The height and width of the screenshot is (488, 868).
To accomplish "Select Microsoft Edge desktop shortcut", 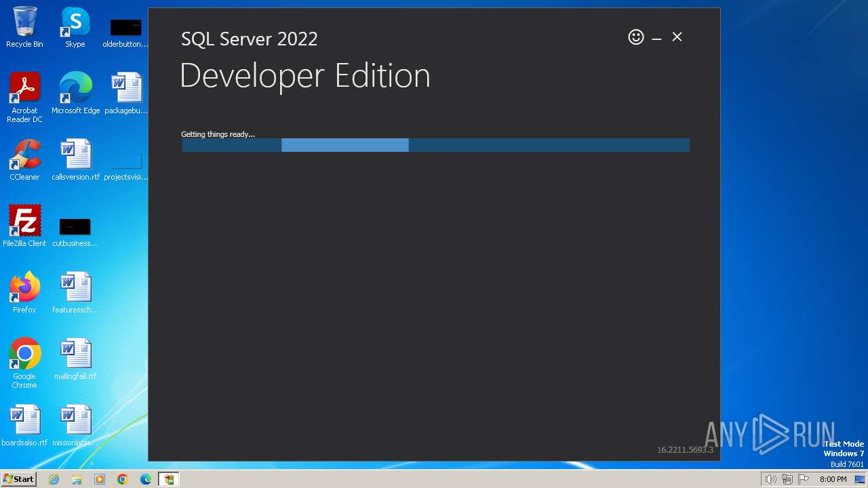I will point(75,94).
